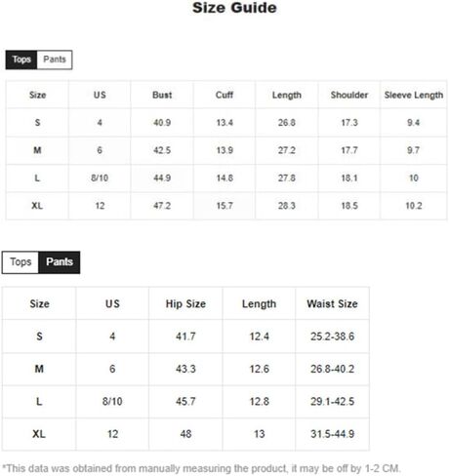Switch to Pants tab in upper toggle

click(55, 59)
